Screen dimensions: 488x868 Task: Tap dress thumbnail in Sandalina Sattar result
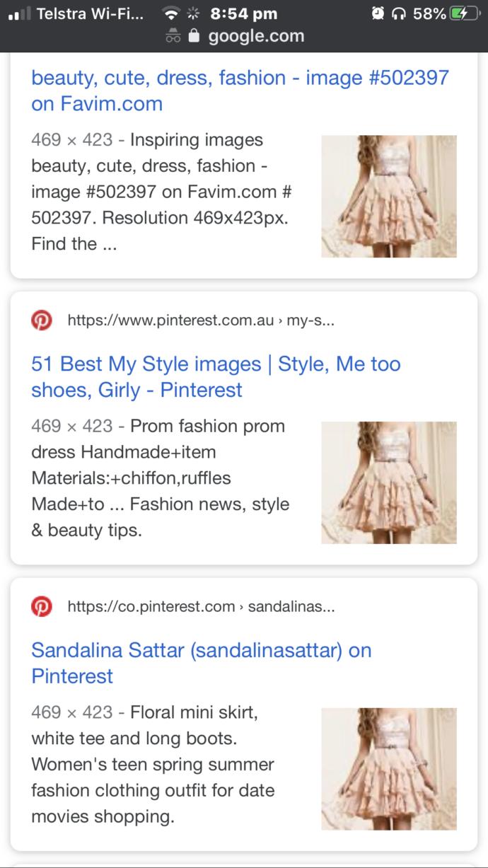coord(389,768)
